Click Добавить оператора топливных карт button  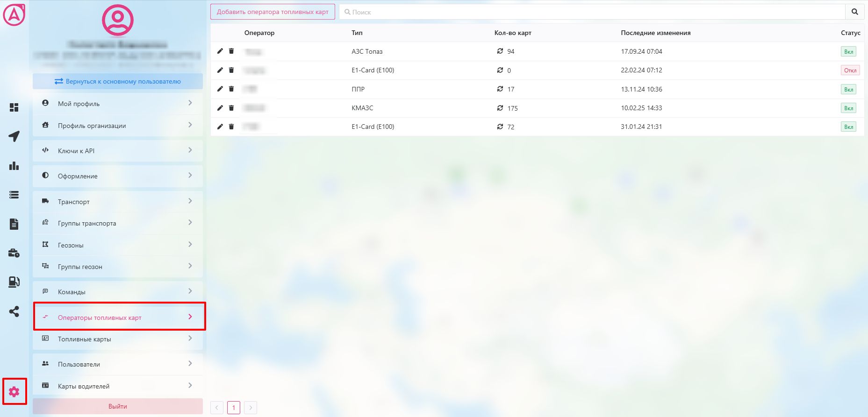[x=273, y=12]
